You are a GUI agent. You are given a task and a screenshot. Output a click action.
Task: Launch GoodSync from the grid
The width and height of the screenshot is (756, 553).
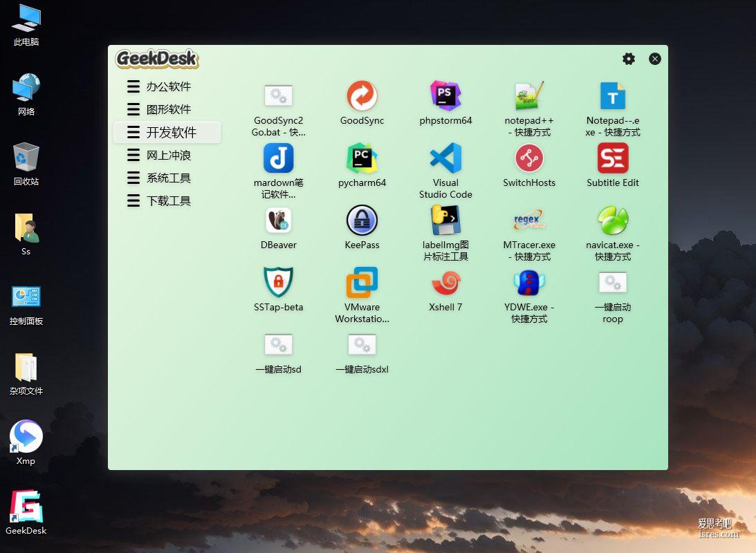362,95
